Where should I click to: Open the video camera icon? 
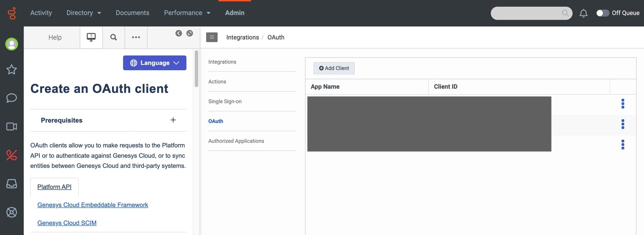click(12, 126)
